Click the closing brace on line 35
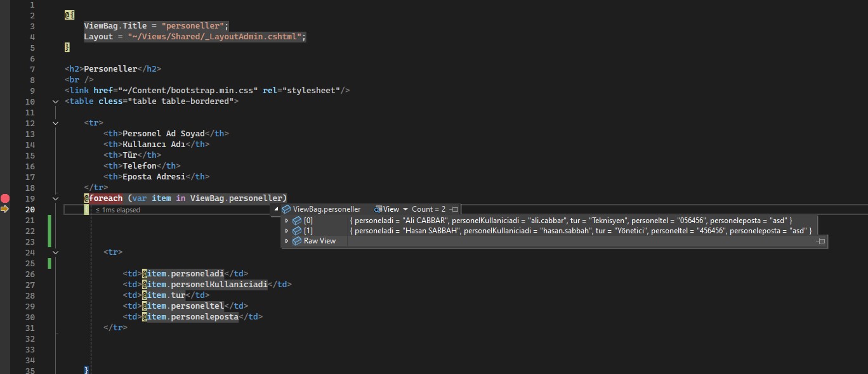The image size is (868, 374). pyautogui.click(x=86, y=370)
